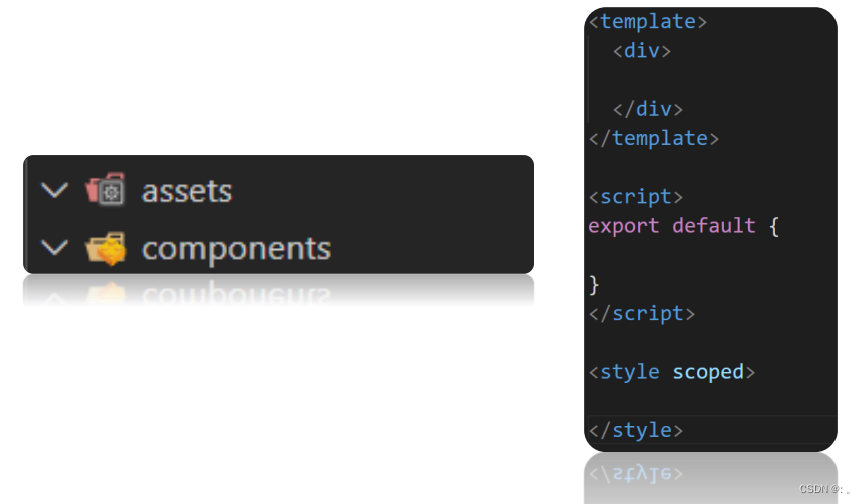
Task: Click the opening template tag
Action: tap(647, 22)
